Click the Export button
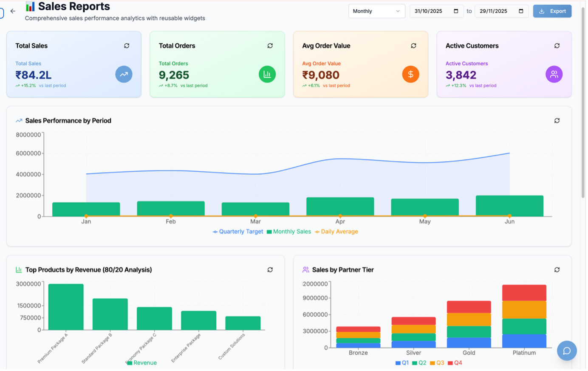The image size is (588, 371). pyautogui.click(x=552, y=11)
